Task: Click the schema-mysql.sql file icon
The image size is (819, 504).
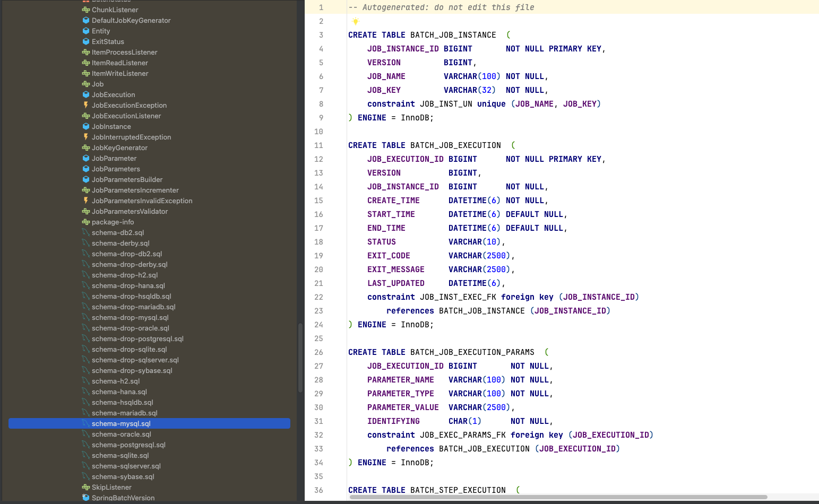Action: pyautogui.click(x=86, y=423)
